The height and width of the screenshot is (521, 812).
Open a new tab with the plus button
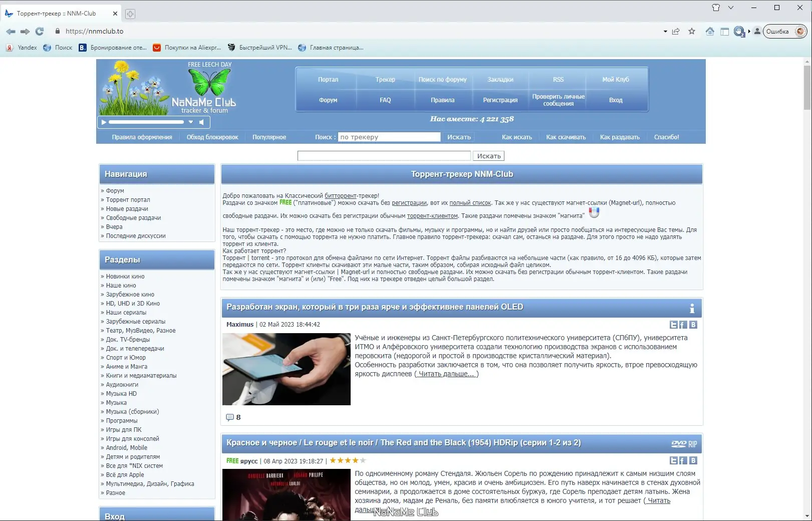[130, 14]
